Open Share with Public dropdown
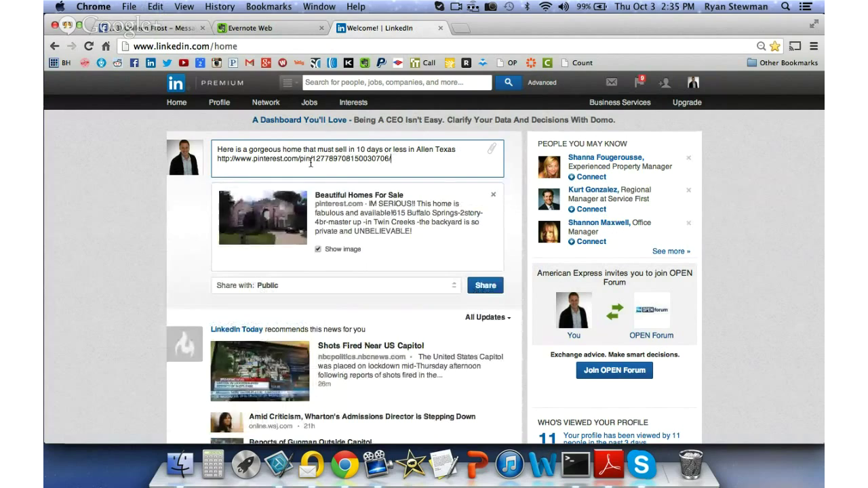868x488 pixels. pos(336,285)
